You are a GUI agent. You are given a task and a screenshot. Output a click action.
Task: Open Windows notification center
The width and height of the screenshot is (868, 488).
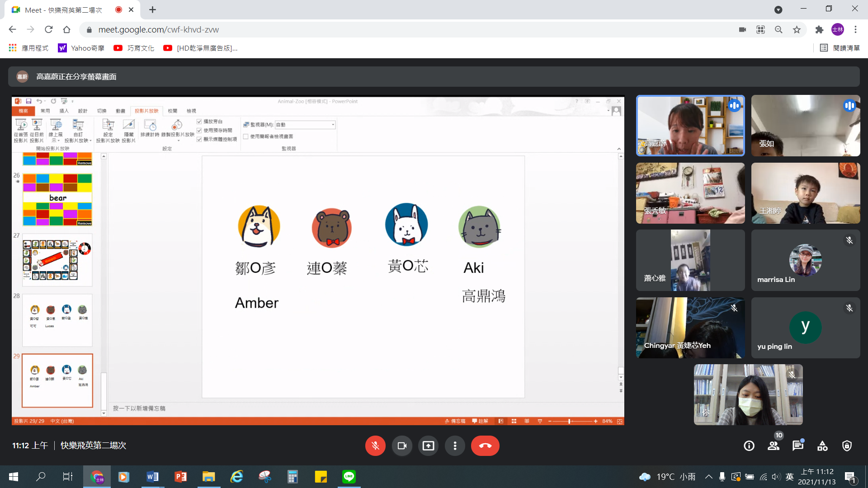(x=850, y=477)
